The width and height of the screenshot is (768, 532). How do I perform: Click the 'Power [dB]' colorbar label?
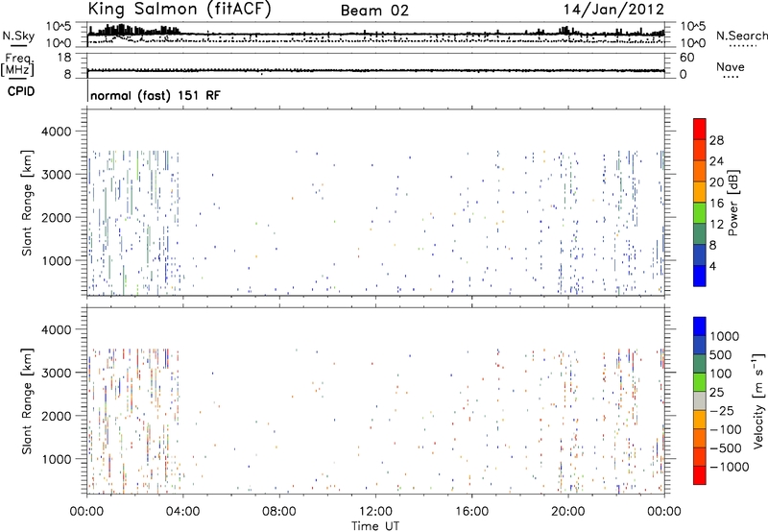pos(732,203)
